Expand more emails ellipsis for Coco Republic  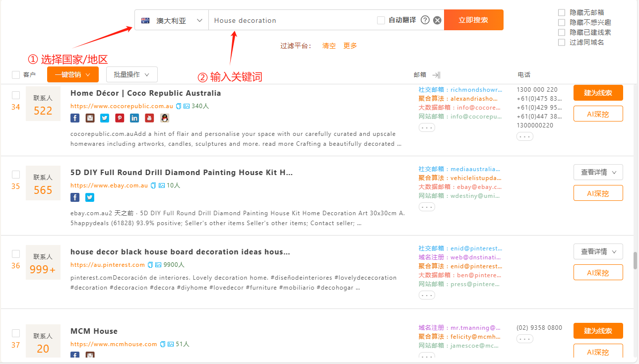click(427, 127)
